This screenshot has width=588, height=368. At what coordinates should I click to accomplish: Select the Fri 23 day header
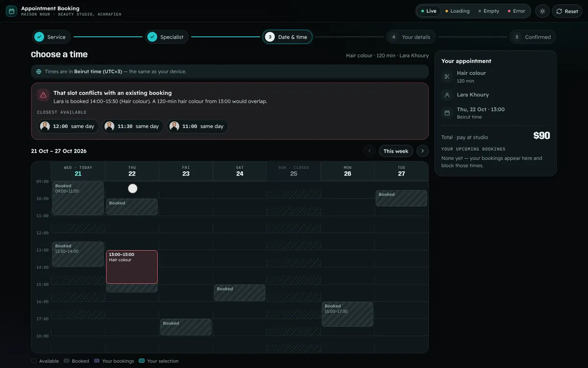click(186, 171)
